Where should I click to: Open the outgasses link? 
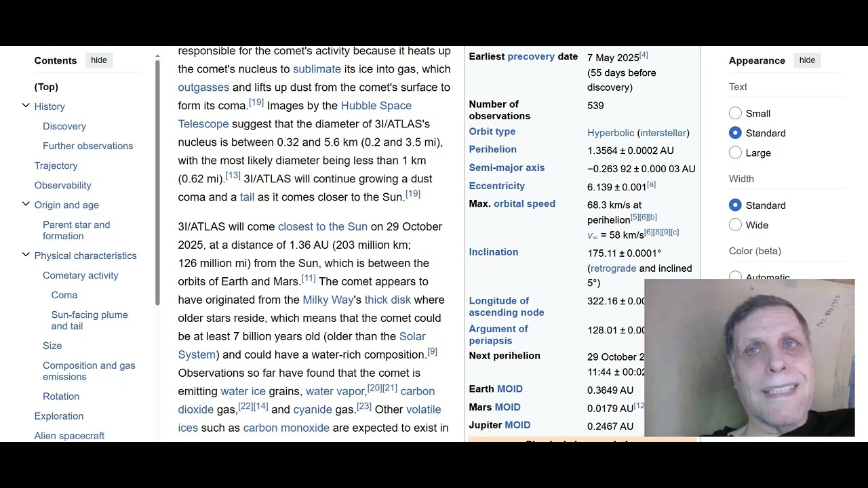(203, 87)
